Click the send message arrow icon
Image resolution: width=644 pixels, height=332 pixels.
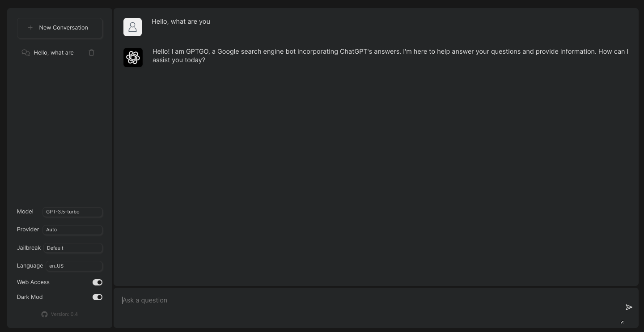click(x=629, y=307)
